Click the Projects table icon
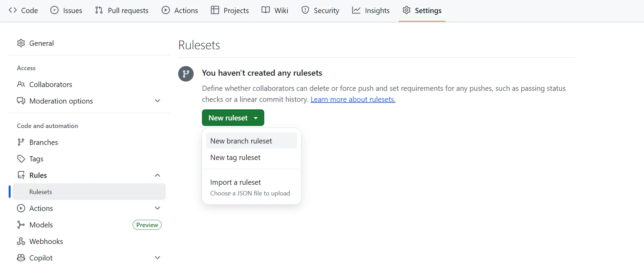Viewport: 644px width, 267px height. 215,10
